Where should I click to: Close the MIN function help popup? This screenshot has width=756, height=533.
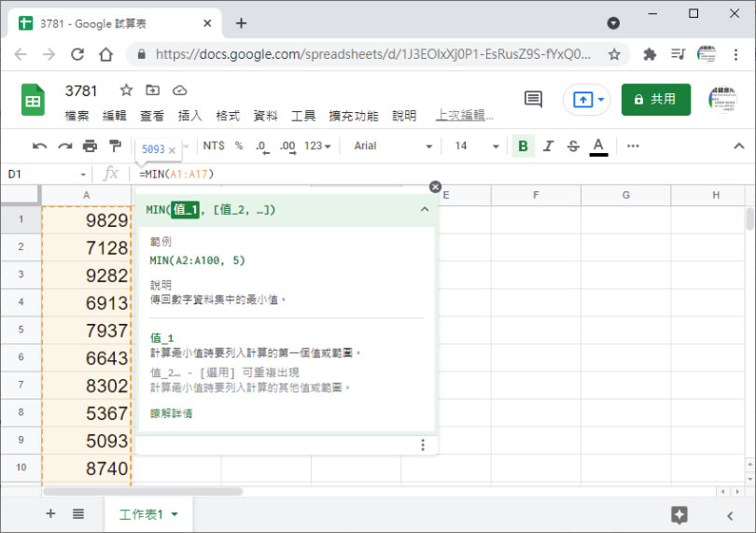[435, 187]
